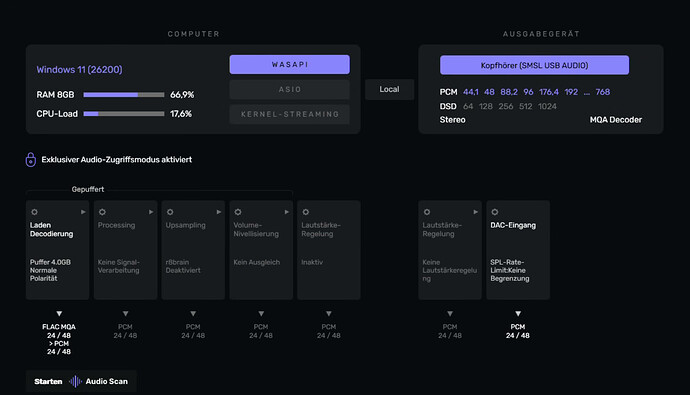Click the CPU-Load progress bar
Screen dimensions: 690x395
[124, 114]
